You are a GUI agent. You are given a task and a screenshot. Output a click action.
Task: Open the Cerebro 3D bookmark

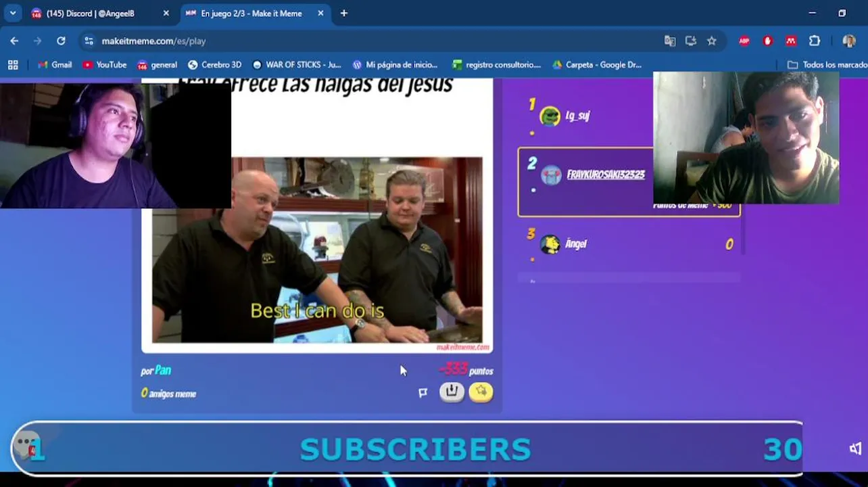click(x=214, y=65)
